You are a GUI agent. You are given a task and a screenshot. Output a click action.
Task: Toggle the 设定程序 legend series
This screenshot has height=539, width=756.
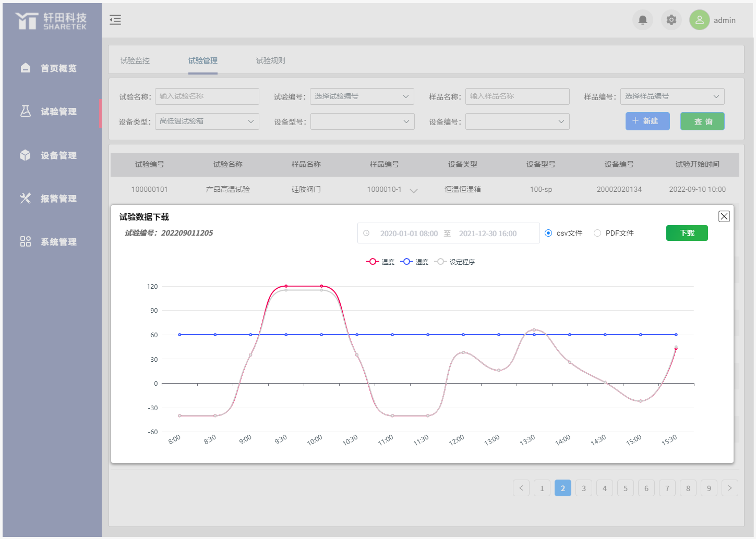pos(454,262)
